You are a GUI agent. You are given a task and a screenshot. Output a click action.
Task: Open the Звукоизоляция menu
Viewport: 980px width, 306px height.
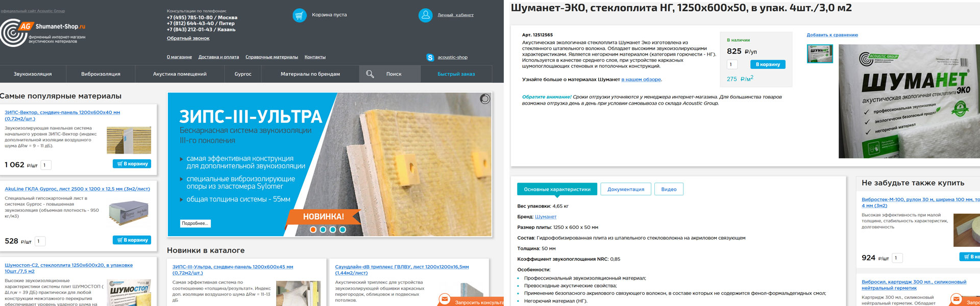(33, 74)
